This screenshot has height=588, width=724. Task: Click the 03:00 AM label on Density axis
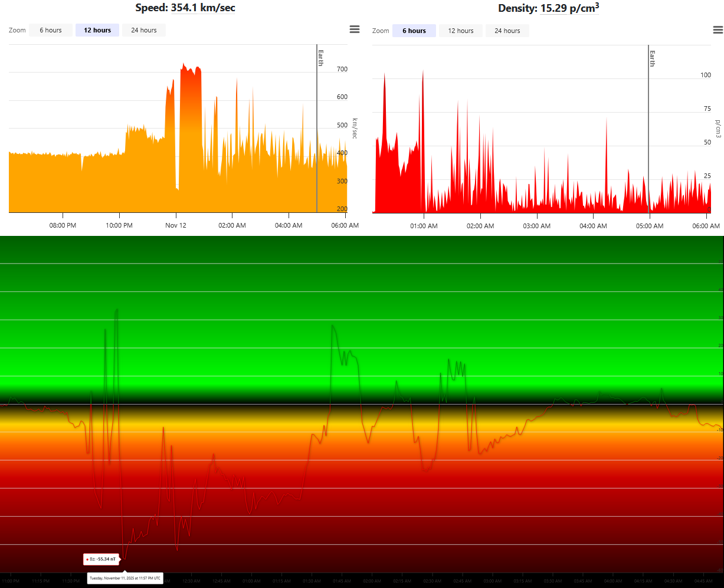[536, 226]
